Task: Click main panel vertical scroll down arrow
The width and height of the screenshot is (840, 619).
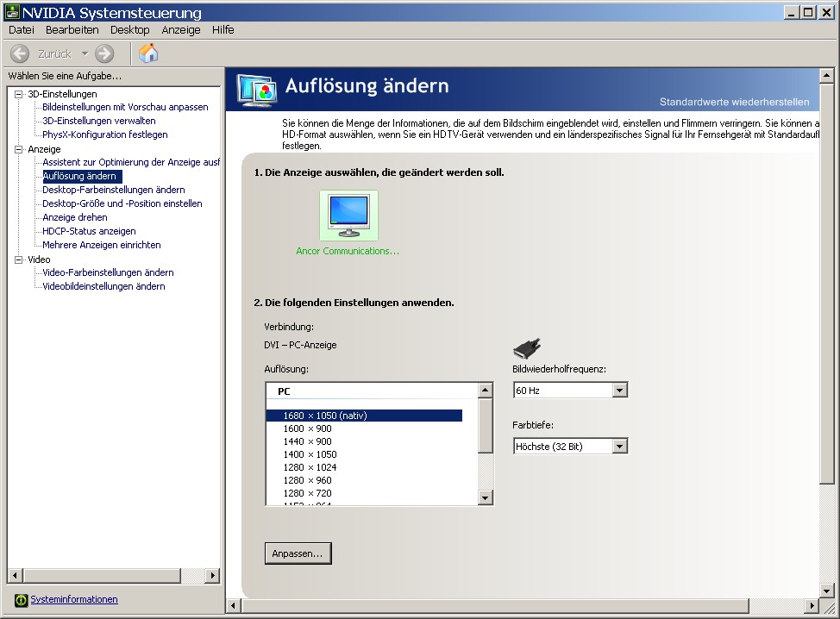Action: point(826,591)
